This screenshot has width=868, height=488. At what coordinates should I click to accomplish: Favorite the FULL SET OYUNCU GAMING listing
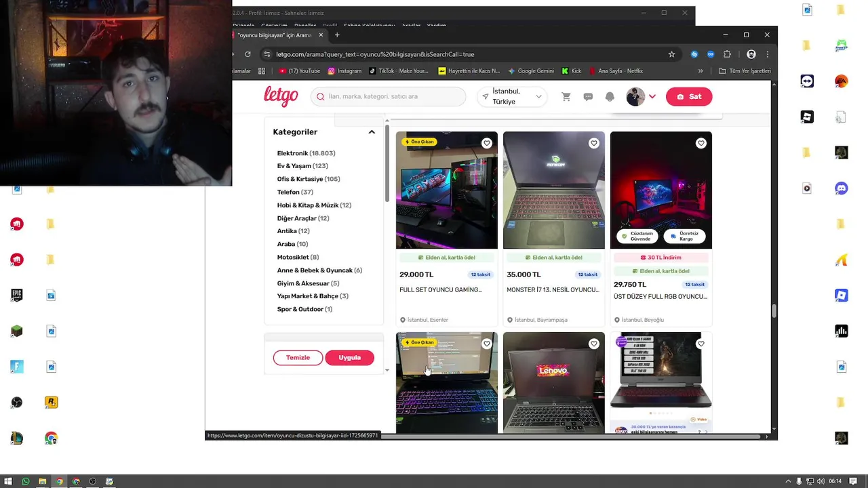[487, 143]
